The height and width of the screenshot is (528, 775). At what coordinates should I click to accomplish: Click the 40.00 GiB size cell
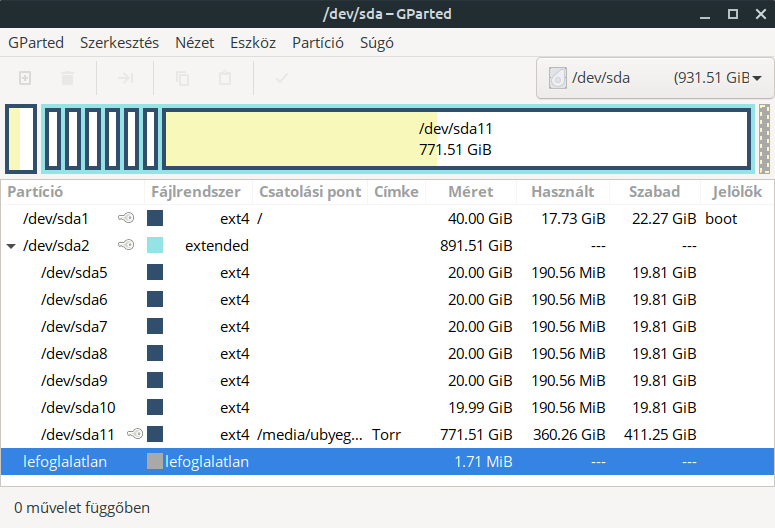pyautogui.click(x=480, y=219)
